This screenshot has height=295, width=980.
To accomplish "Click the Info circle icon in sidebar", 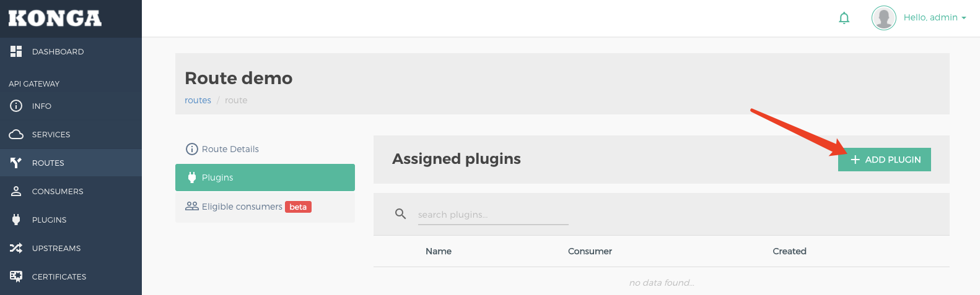I will pos(16,106).
